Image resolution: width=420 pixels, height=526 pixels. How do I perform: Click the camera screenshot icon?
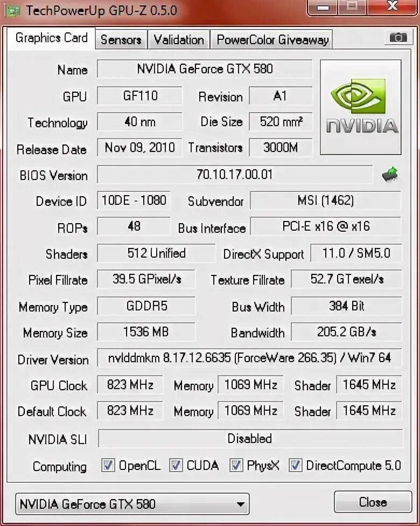(x=398, y=37)
